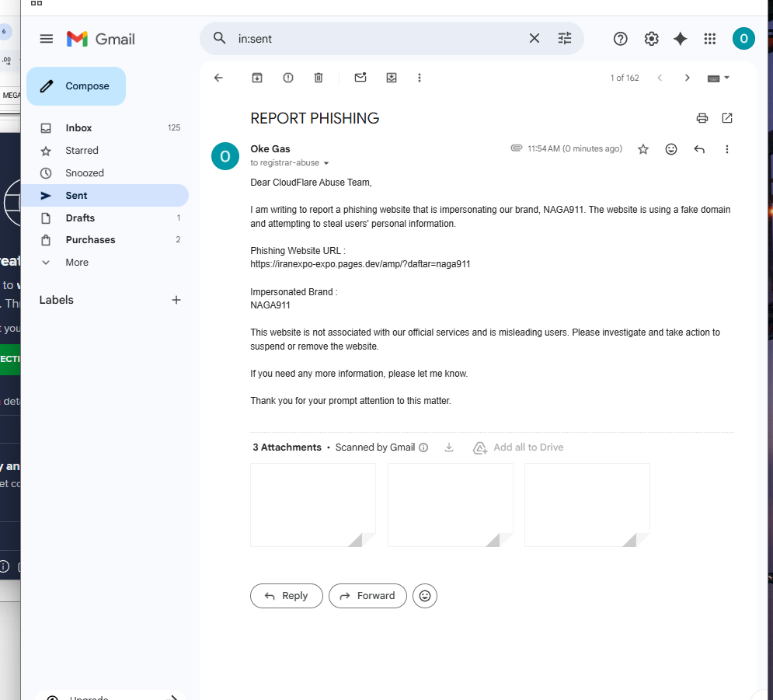773x700 pixels.
Task: Click the Reply button
Action: (x=287, y=596)
